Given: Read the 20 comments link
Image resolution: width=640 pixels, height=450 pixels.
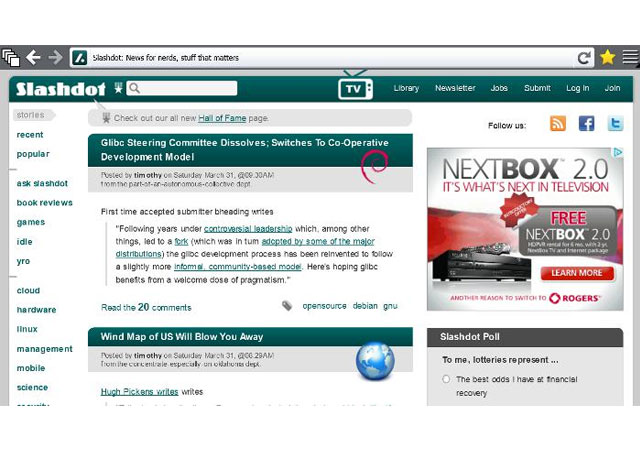Looking at the screenshot, I should pyautogui.click(x=146, y=307).
